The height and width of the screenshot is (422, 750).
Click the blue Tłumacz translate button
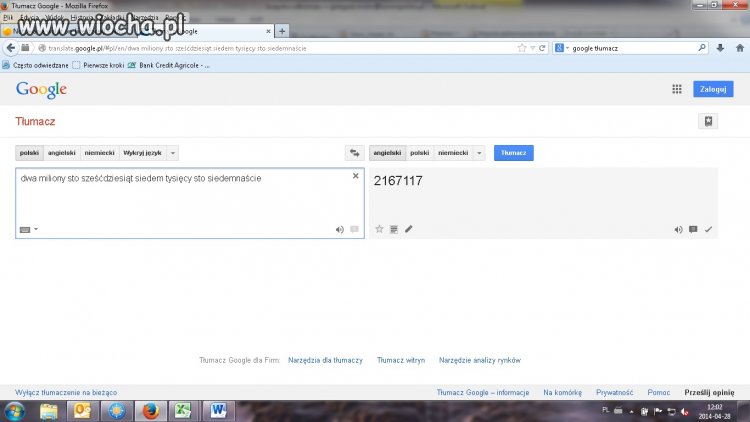(514, 153)
